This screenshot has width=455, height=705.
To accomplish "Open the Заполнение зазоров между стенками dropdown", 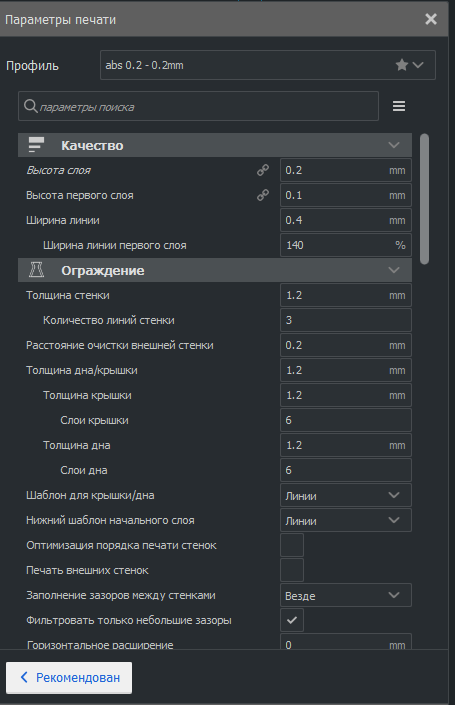I will (x=346, y=595).
